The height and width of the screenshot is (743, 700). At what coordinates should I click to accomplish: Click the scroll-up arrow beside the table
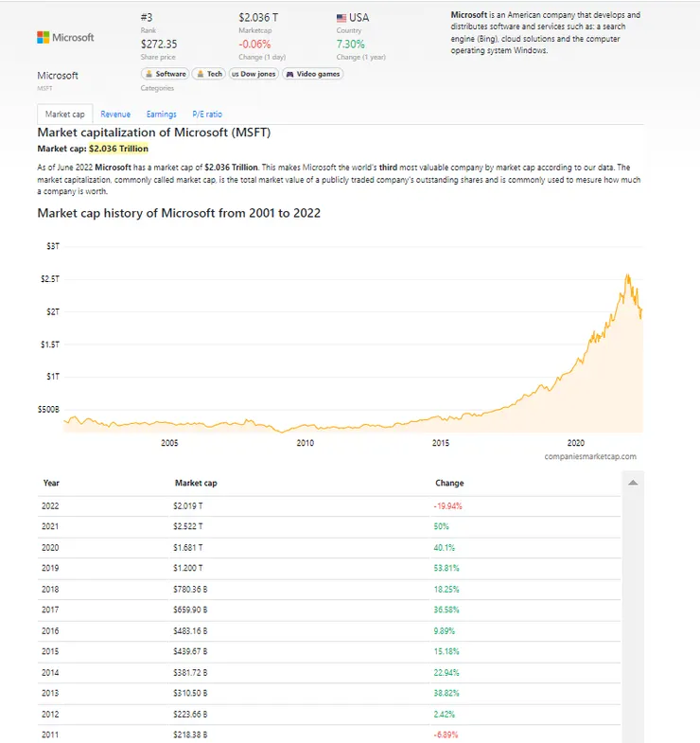tap(633, 483)
